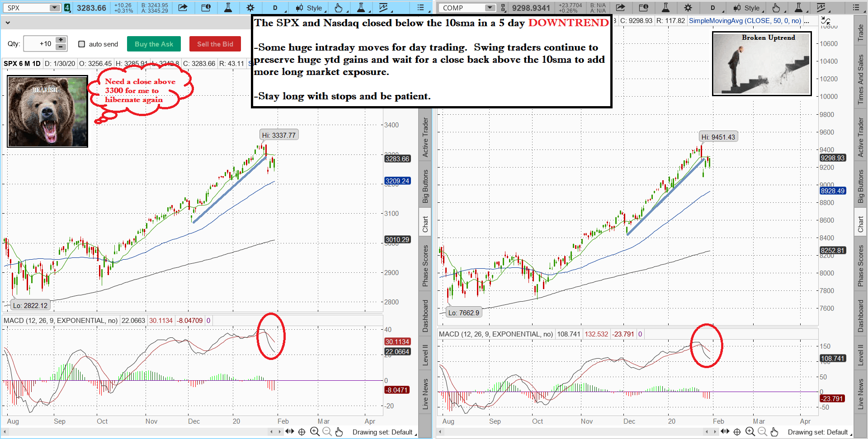Open the patterns icon in SPX toolbar
This screenshot has width=868, height=439.
383,8
